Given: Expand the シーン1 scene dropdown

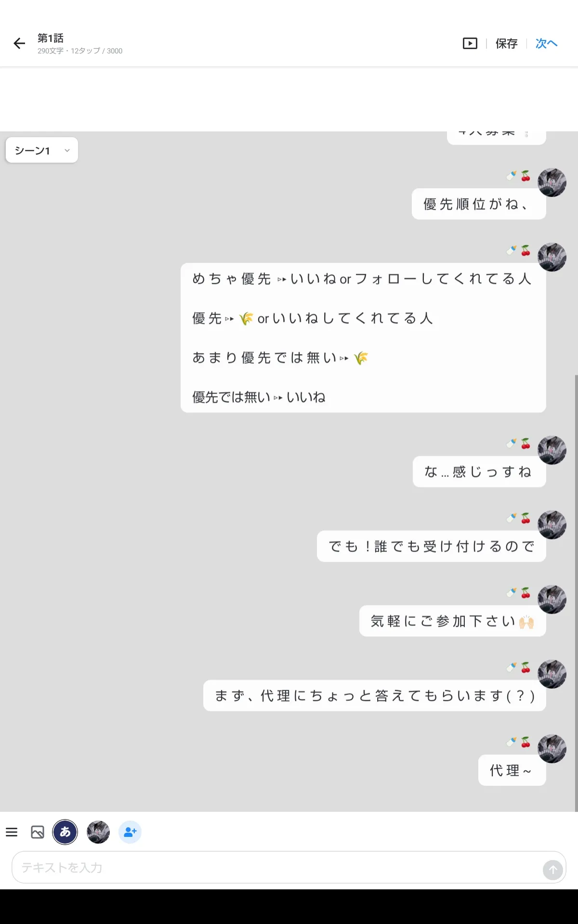Looking at the screenshot, I should 42,150.
